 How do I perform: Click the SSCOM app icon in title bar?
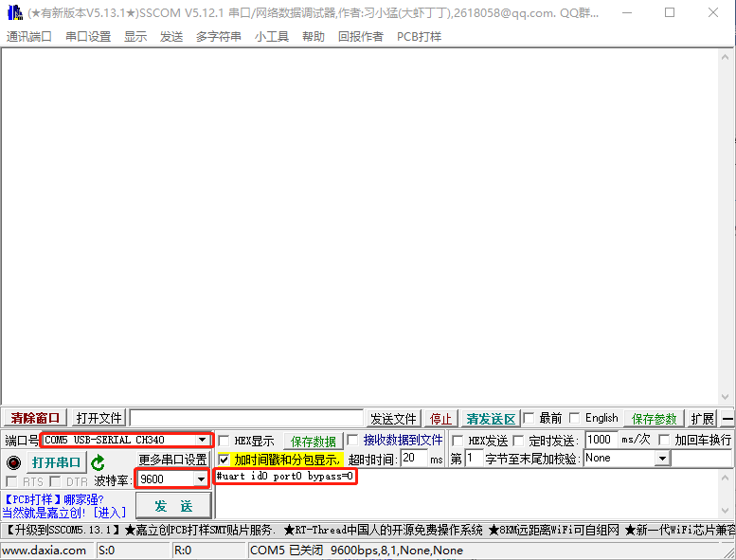click(14, 13)
